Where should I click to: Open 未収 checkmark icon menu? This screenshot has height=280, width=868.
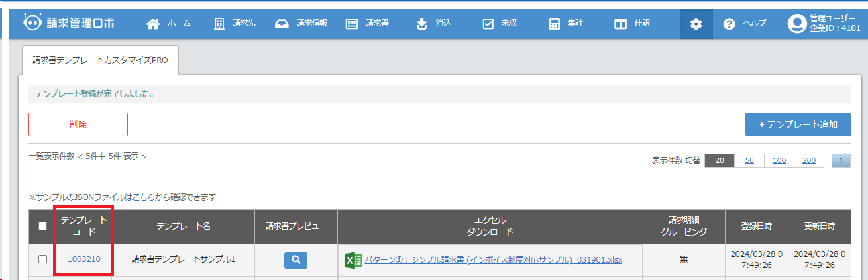pos(500,24)
